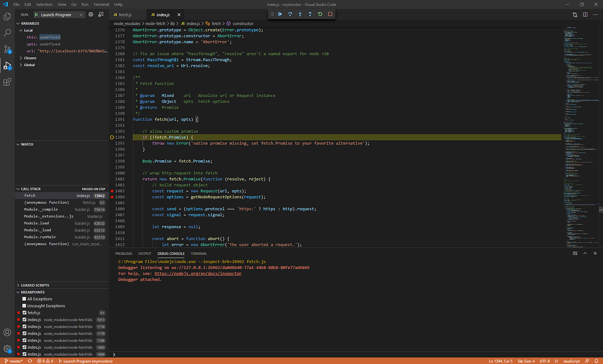The width and height of the screenshot is (603, 364).
Task: Click the Step Over debug icon
Action: click(x=290, y=14)
